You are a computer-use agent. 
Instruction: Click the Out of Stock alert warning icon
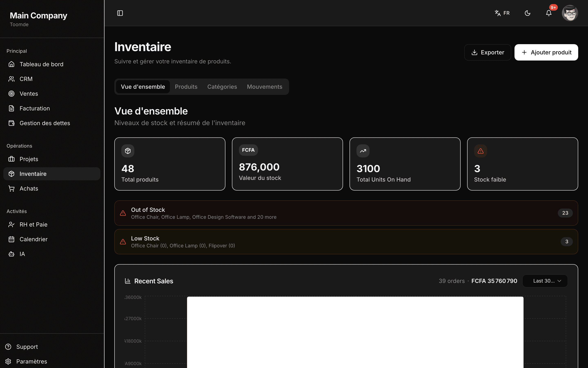click(x=123, y=213)
